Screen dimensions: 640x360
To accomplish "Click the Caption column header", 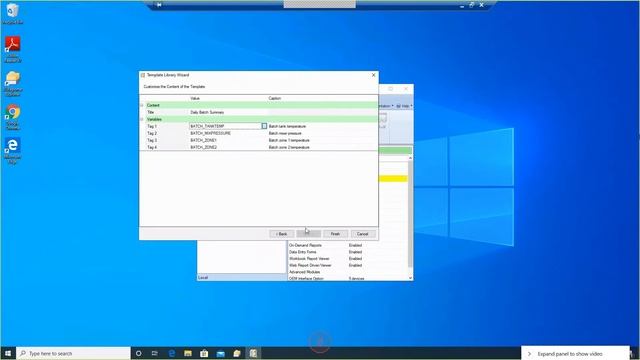I will [274, 98].
